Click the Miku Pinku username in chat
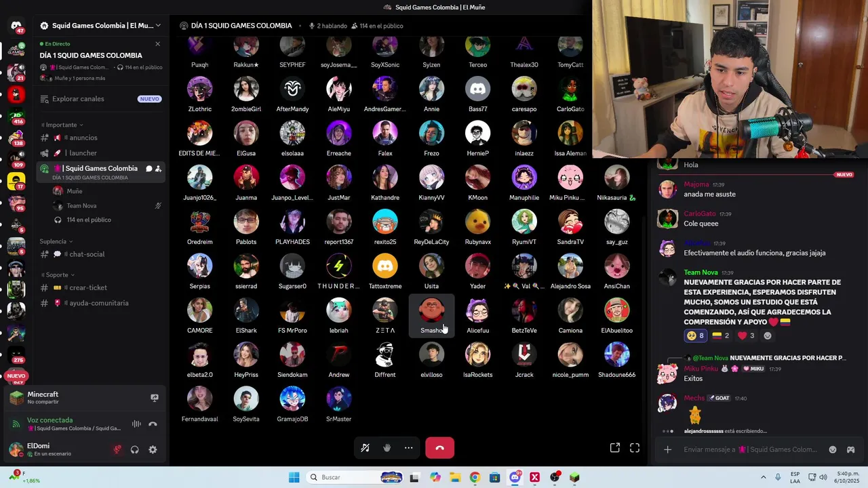The height and width of the screenshot is (488, 868). click(701, 369)
